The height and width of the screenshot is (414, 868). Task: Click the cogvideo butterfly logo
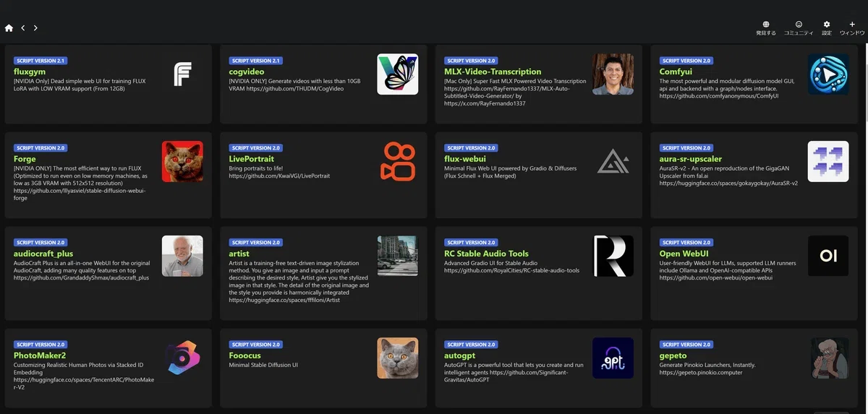pos(398,74)
